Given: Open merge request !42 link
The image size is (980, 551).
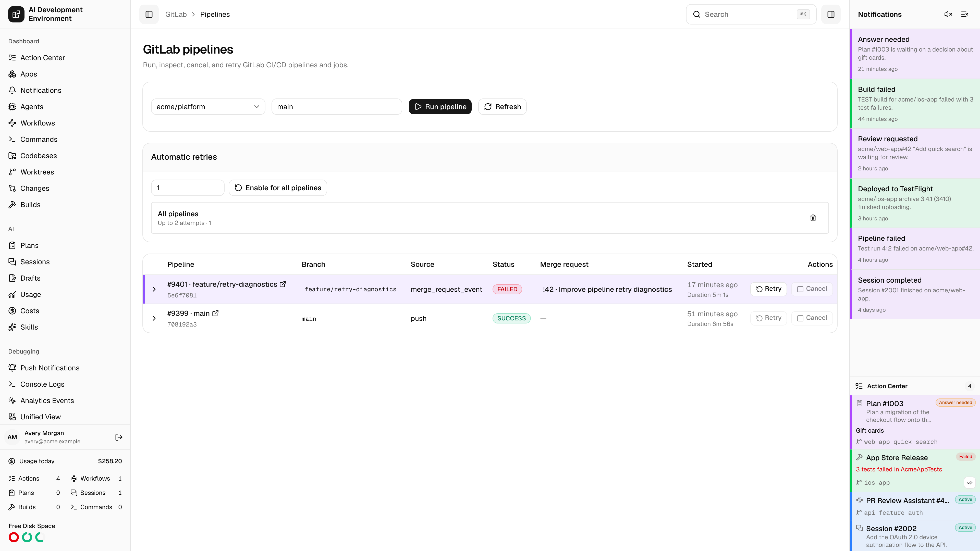Looking at the screenshot, I should (x=607, y=289).
